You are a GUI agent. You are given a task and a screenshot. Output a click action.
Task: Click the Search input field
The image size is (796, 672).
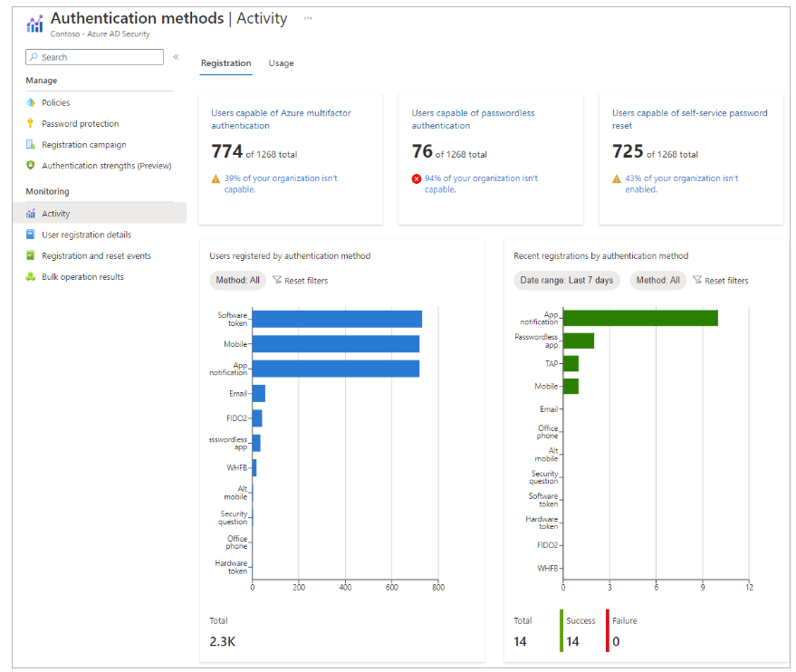(94, 57)
